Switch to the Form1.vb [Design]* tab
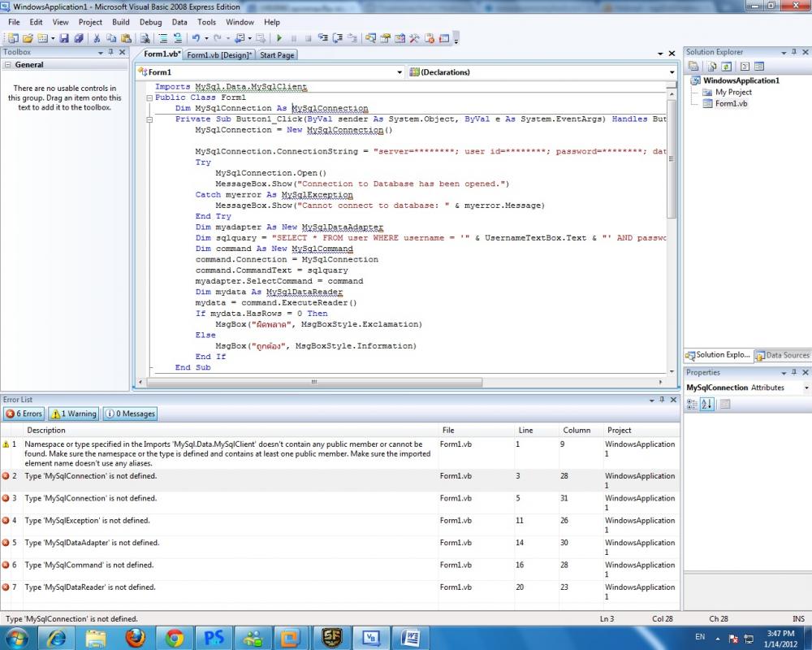Viewport: 812px width, 650px height. click(x=219, y=55)
